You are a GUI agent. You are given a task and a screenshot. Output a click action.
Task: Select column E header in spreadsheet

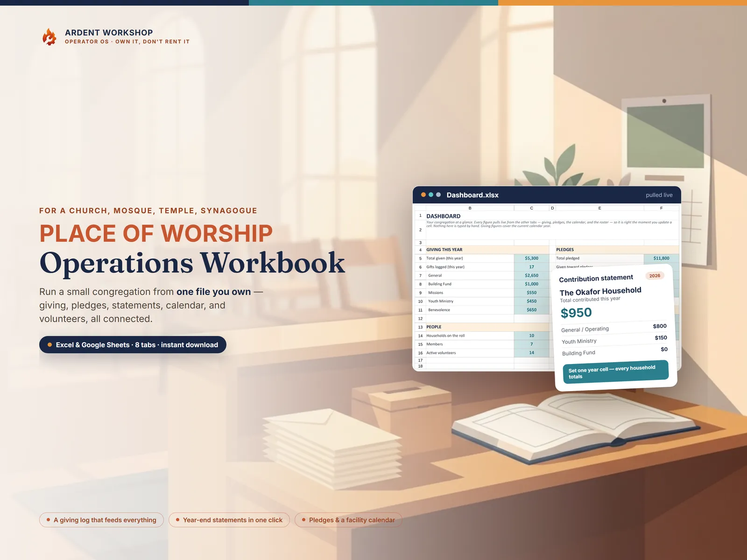(x=599, y=208)
